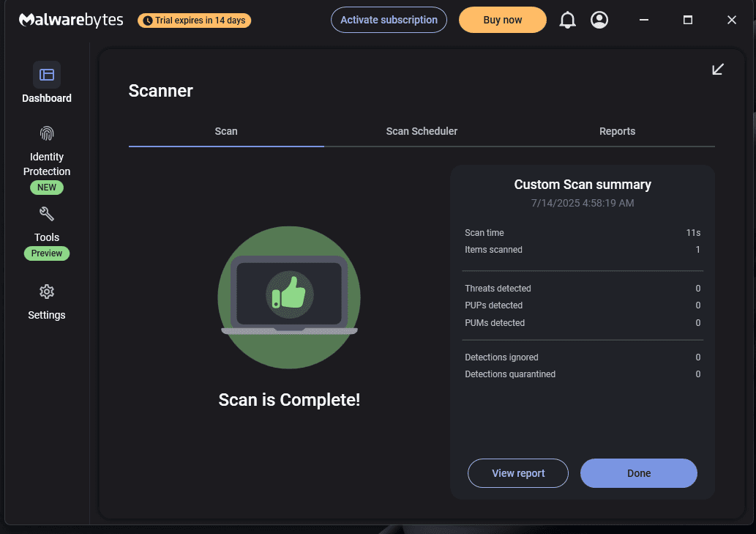The image size is (756, 534).
Task: Minimize the Malwarebytes window
Action: [643, 20]
